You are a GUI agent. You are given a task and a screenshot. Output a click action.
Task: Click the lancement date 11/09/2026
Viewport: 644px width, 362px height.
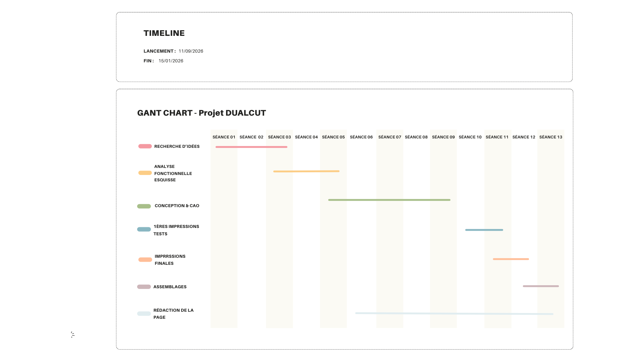coord(191,51)
